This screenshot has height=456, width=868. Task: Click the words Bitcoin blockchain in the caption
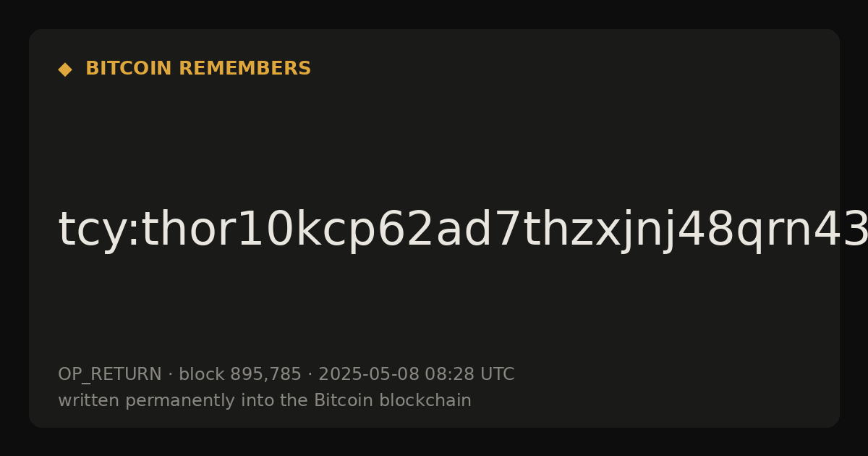(x=393, y=401)
